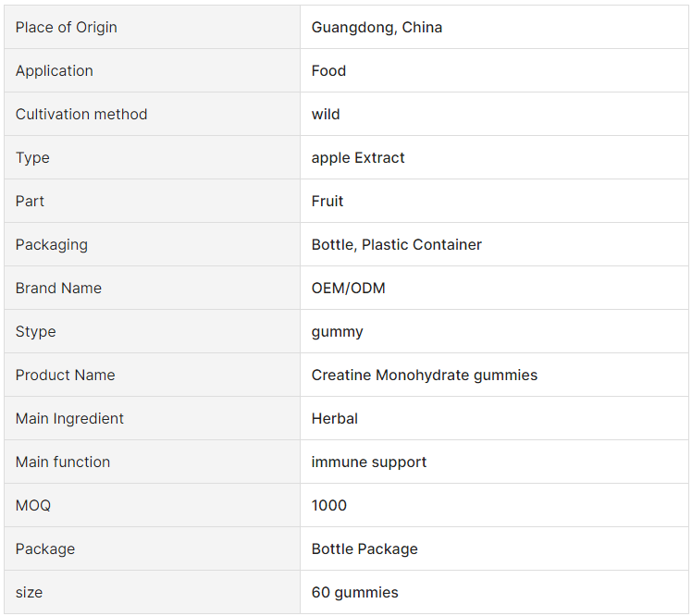This screenshot has width=692, height=616.
Task: Select the Bottle Package value
Action: point(365,548)
